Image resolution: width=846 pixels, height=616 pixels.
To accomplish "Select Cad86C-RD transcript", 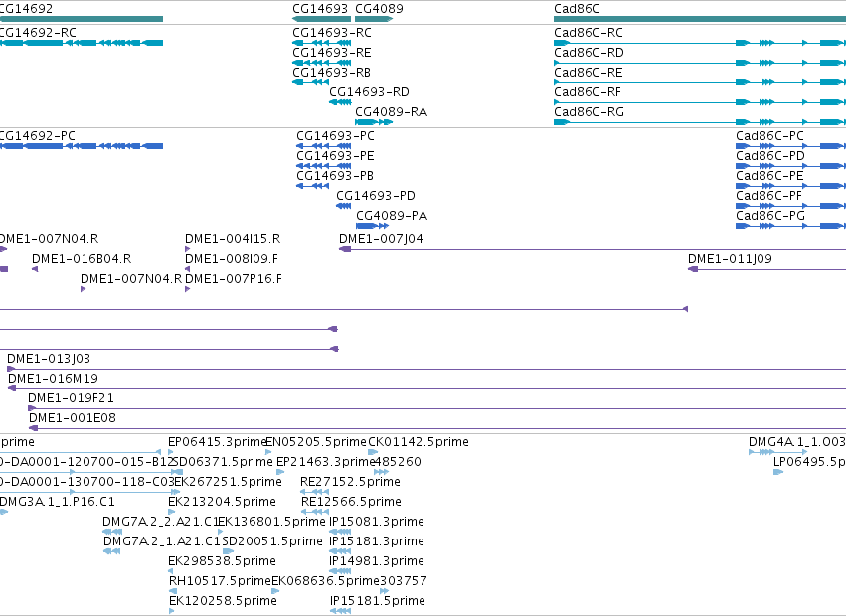I will (700, 63).
